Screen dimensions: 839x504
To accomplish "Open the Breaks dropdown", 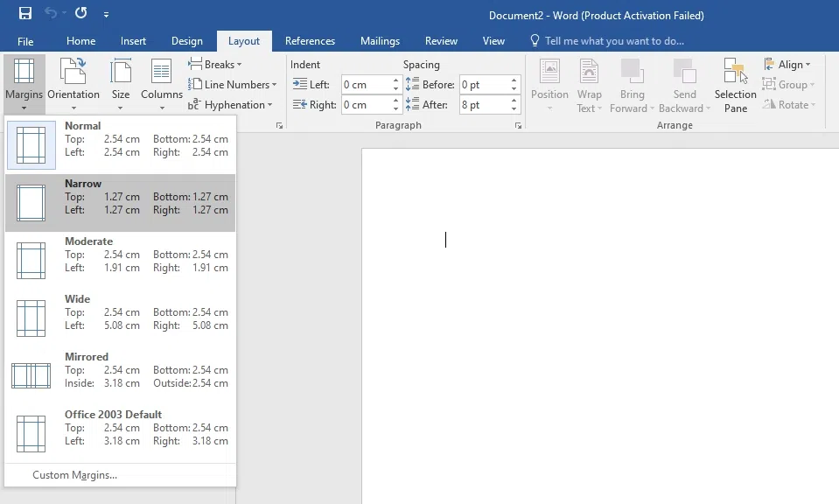I will point(217,64).
